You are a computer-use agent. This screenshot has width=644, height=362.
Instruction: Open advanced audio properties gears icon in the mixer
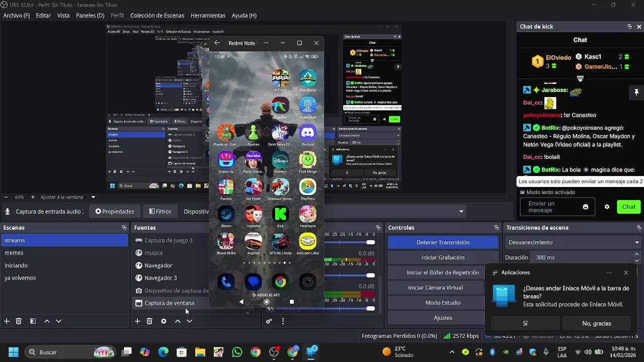pos(269,321)
